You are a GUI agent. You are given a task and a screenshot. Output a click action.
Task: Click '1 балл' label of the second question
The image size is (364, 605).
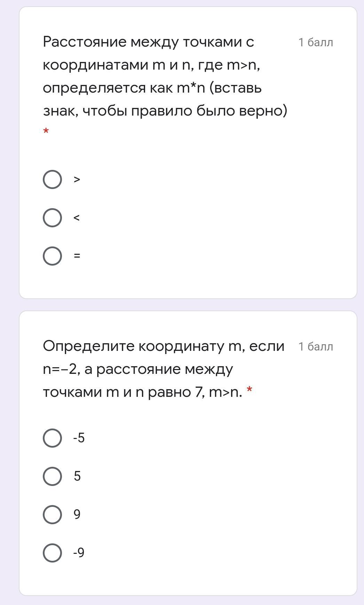tap(316, 347)
